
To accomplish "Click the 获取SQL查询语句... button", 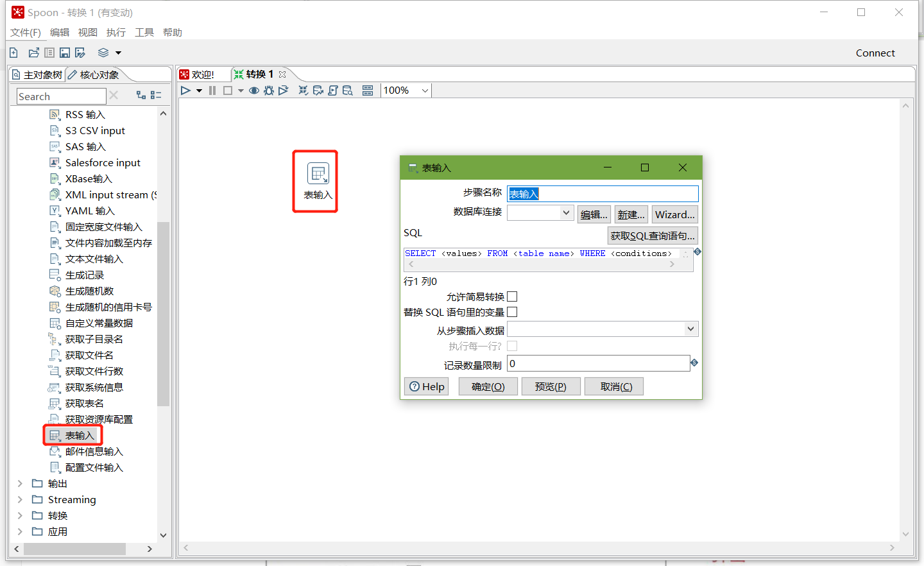I will (x=653, y=236).
